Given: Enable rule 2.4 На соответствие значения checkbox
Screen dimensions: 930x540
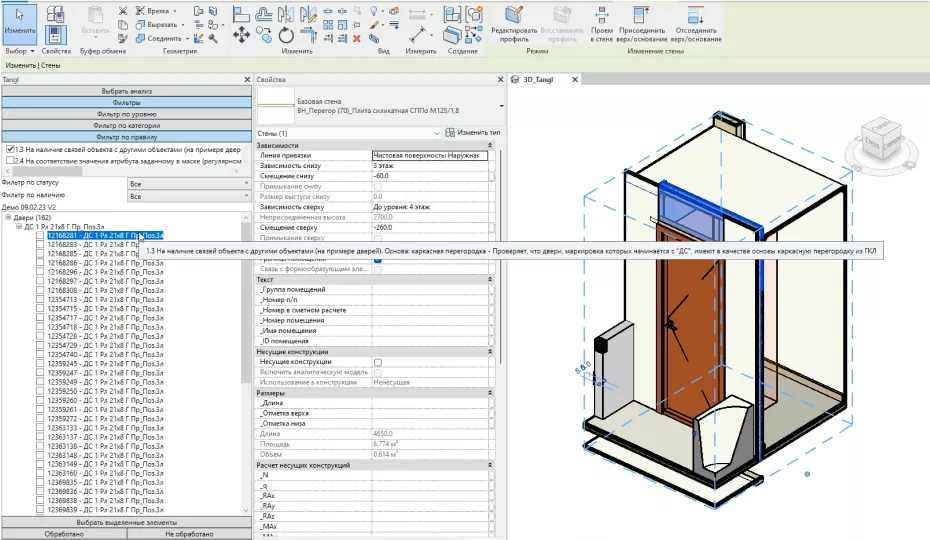Looking at the screenshot, I should point(10,160).
